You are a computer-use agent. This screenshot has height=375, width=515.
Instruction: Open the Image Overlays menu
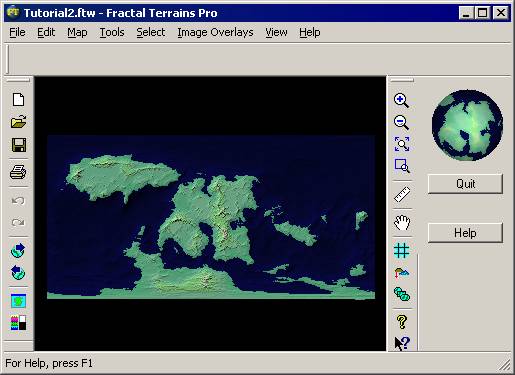tap(215, 32)
